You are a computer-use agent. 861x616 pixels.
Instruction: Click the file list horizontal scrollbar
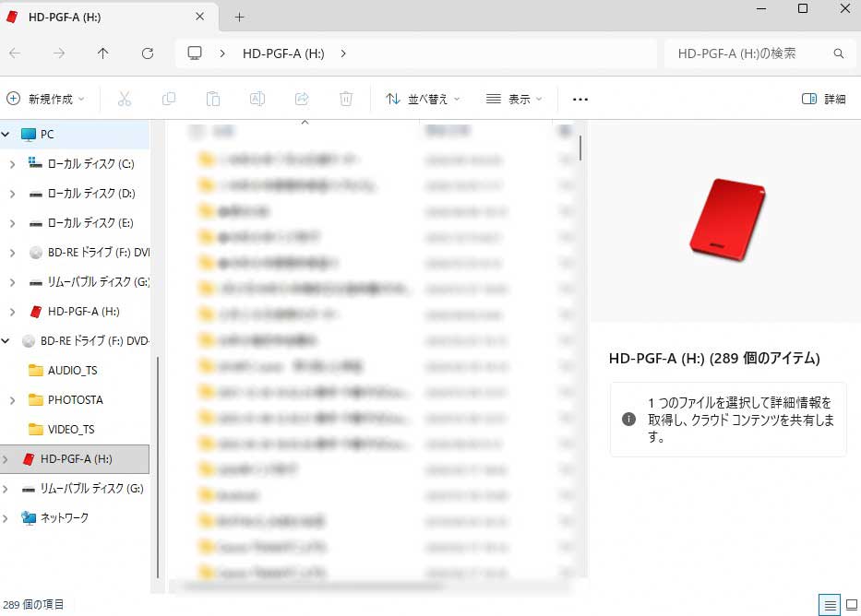pos(312,586)
